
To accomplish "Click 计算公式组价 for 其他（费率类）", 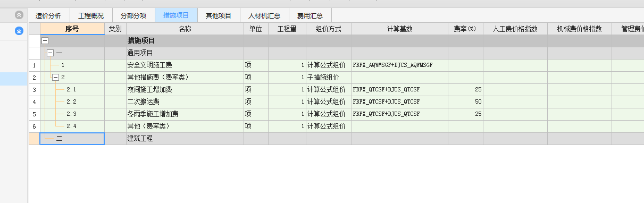I will coord(329,126).
